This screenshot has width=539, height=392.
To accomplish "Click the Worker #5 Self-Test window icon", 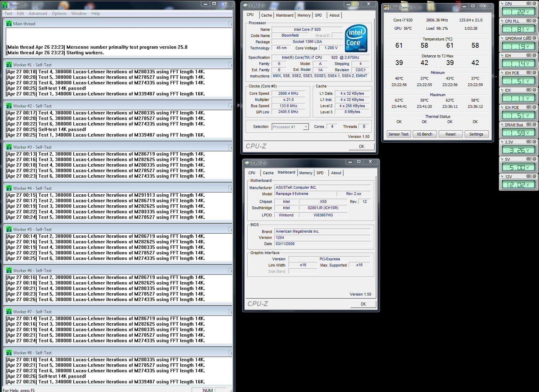I will 9,229.
